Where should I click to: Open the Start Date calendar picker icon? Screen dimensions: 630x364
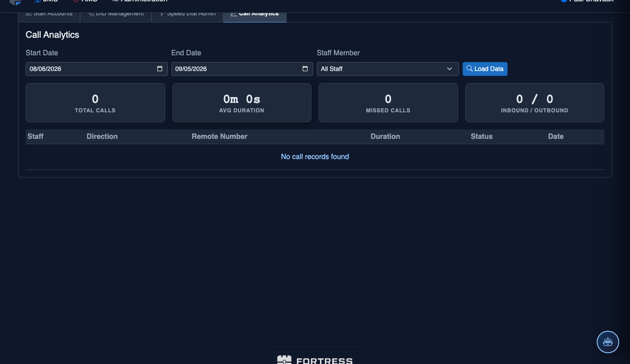(x=160, y=69)
